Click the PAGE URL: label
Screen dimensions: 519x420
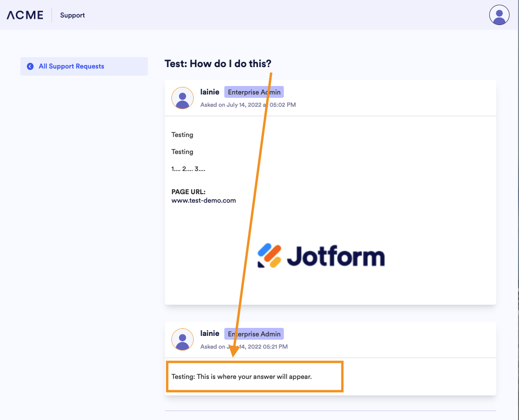tap(188, 192)
